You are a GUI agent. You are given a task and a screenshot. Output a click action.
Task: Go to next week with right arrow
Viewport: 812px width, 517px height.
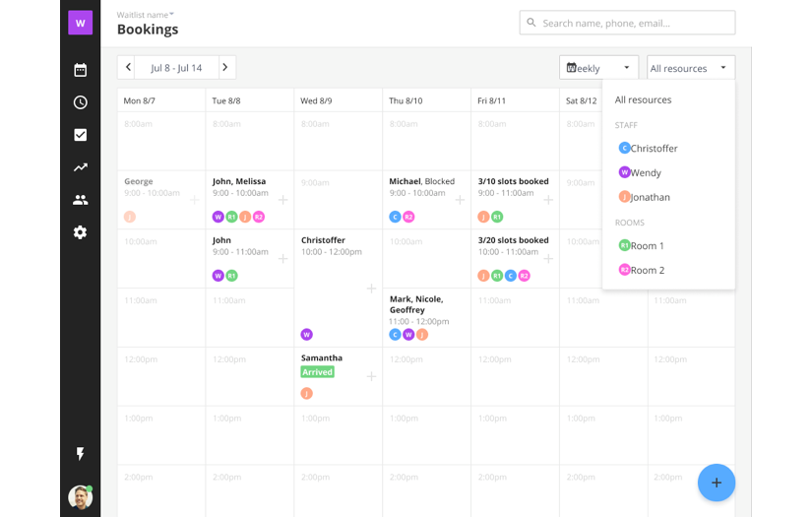[x=225, y=68]
